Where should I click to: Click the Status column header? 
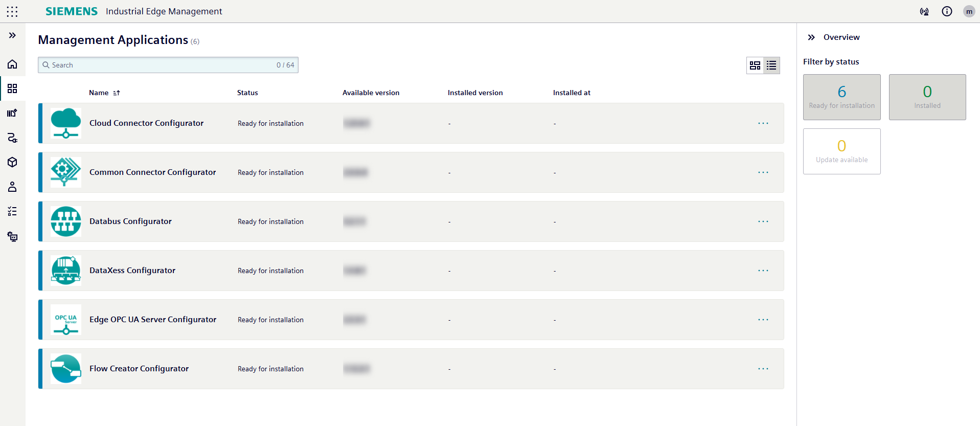[247, 93]
